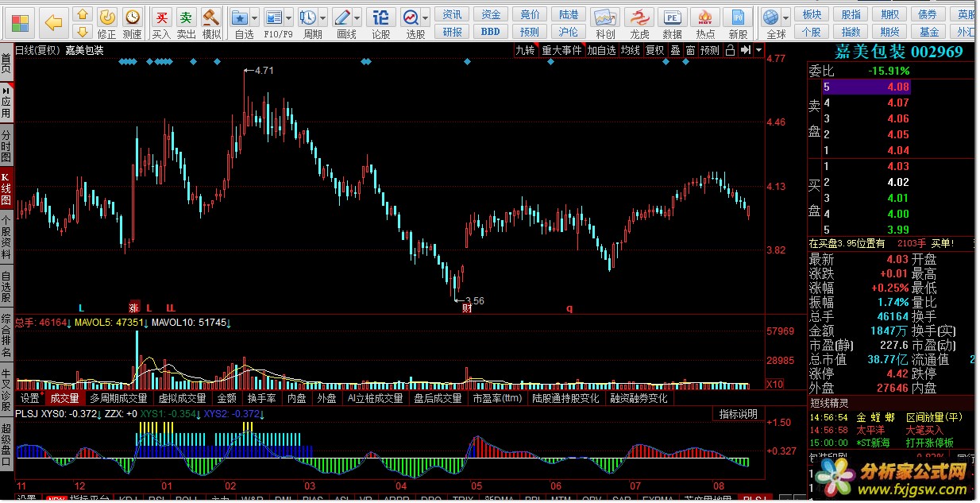Expand the 周期 dropdown arrow
Screen dimensions: 980x503
click(x=323, y=17)
